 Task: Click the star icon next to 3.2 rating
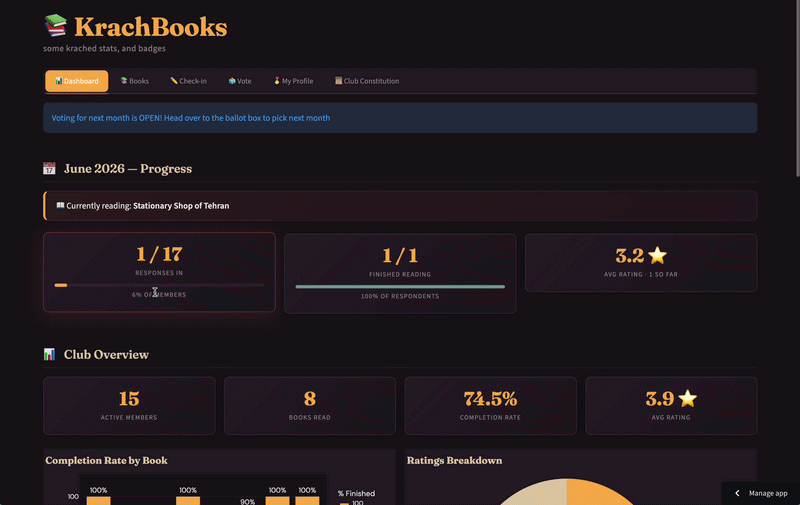658,256
